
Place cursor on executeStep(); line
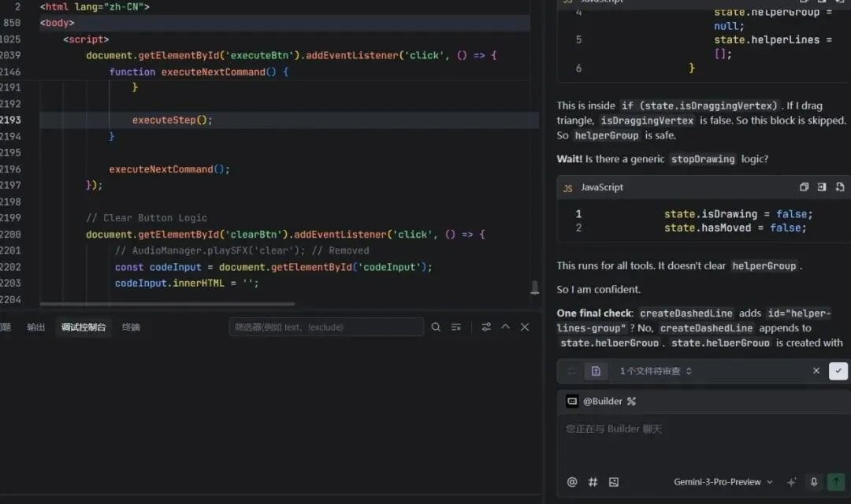pos(172,120)
